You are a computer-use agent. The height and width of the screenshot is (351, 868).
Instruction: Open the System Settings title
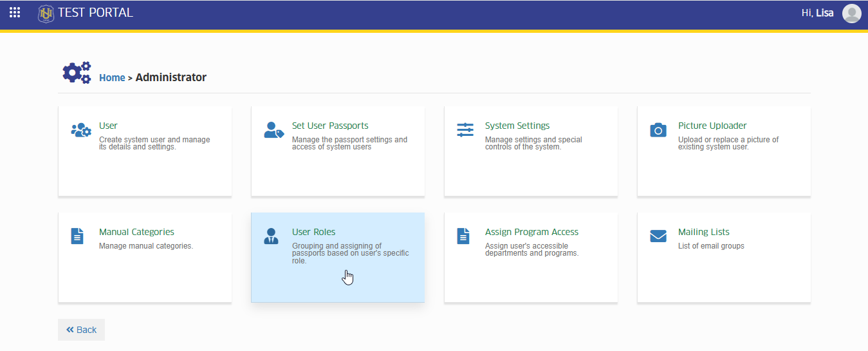(x=517, y=126)
